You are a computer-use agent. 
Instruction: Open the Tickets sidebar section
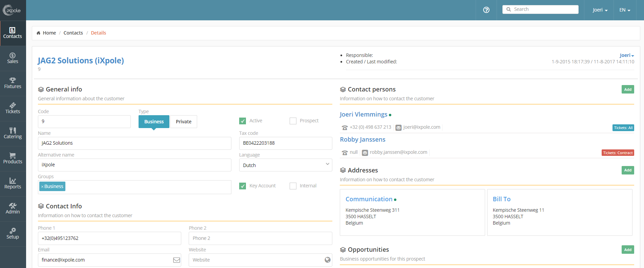pyautogui.click(x=13, y=108)
